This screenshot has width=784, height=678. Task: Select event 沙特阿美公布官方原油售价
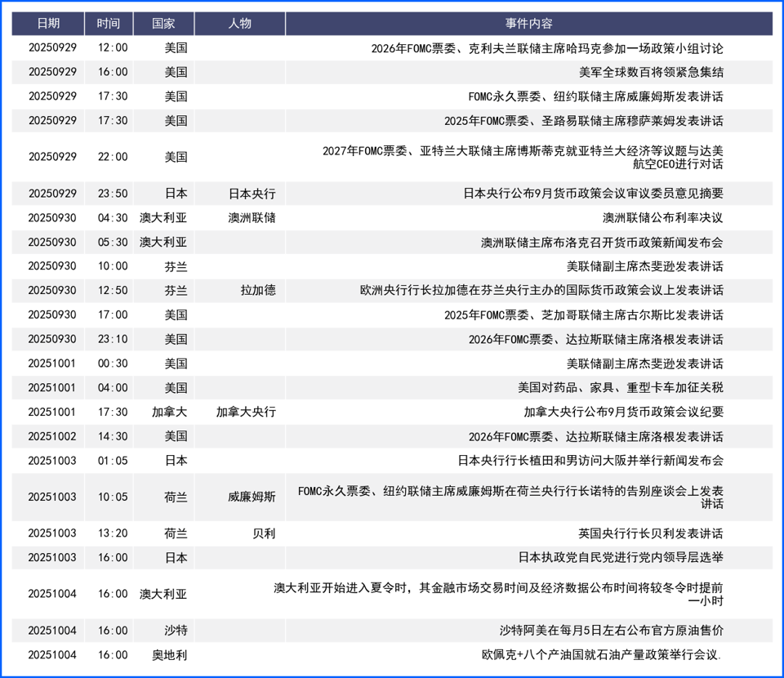(x=611, y=631)
